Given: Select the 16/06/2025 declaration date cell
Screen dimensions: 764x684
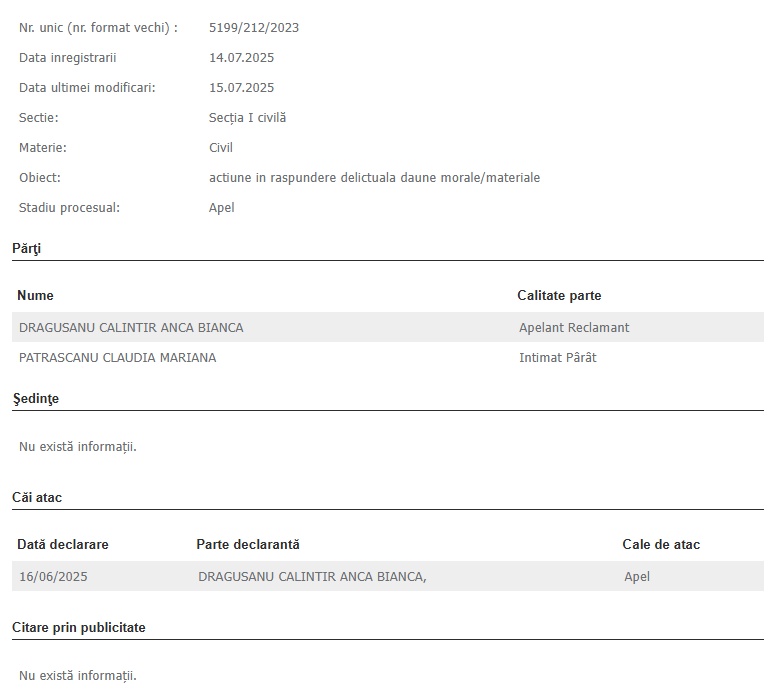Looking at the screenshot, I should tap(53, 576).
